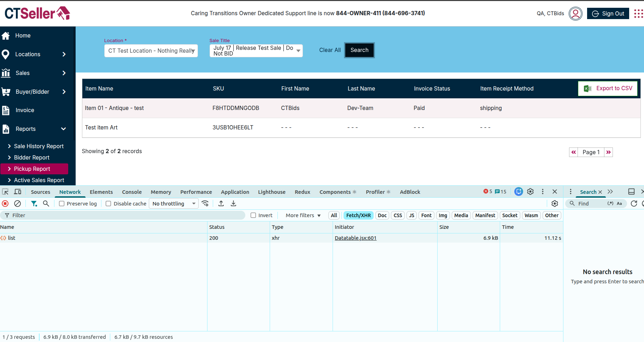644x342 pixels.
Task: Go to next page arrows
Action: 608,152
